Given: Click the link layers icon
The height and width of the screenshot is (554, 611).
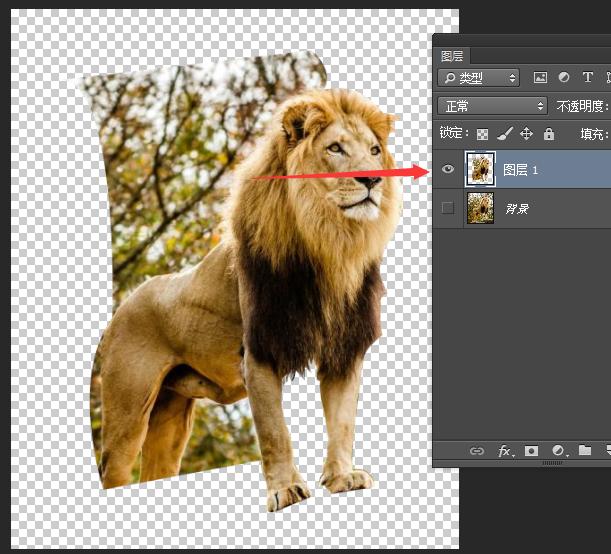Looking at the screenshot, I should tap(477, 451).
